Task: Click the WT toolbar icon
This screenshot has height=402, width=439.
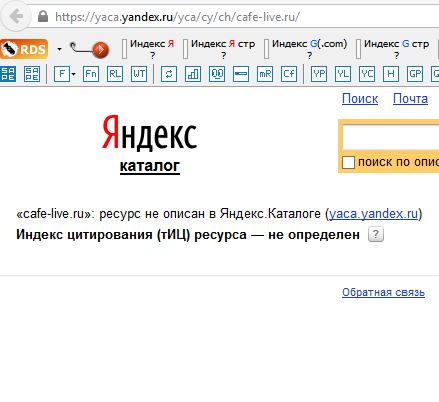Action: 139,74
